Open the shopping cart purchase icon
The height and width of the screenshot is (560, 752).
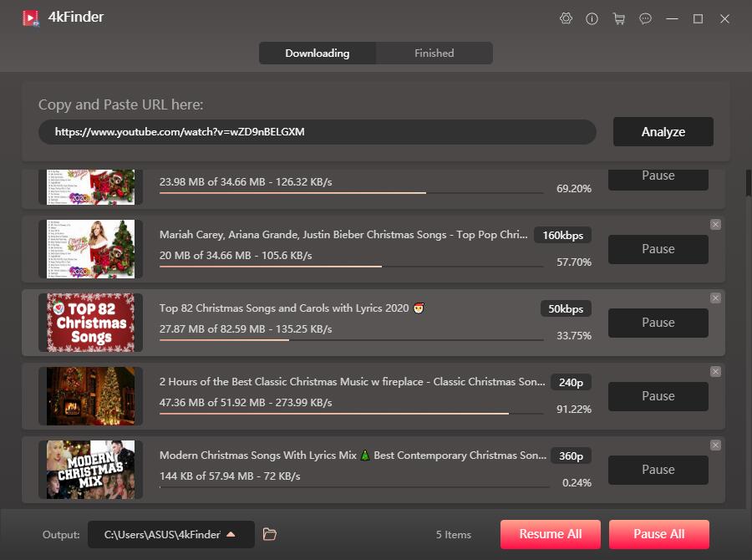[618, 18]
